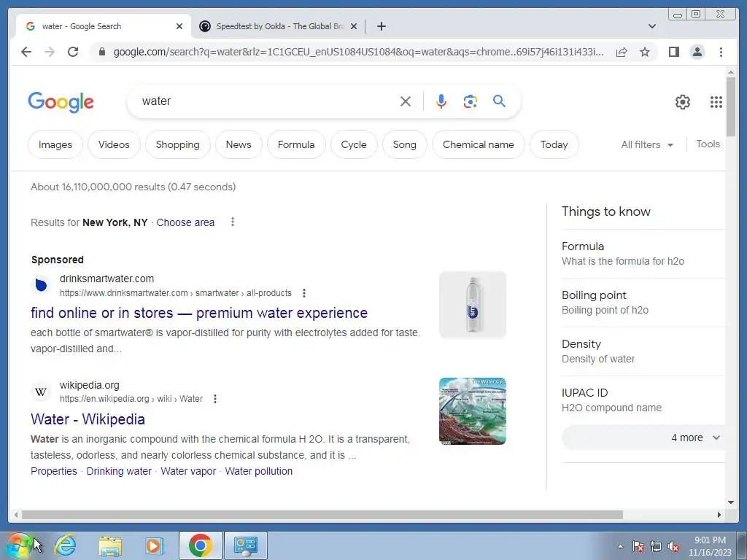Image resolution: width=747 pixels, height=560 pixels.
Task: Clear the search box with X icon
Action: click(x=406, y=101)
